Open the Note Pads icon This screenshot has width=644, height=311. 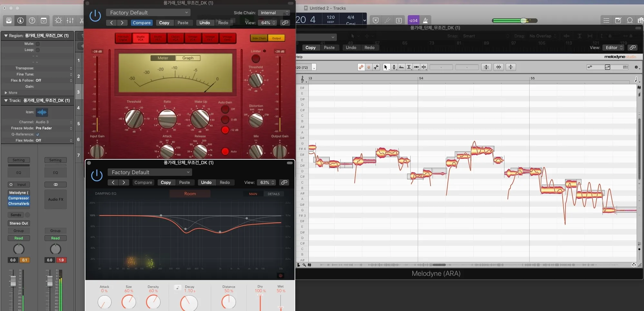click(x=618, y=21)
